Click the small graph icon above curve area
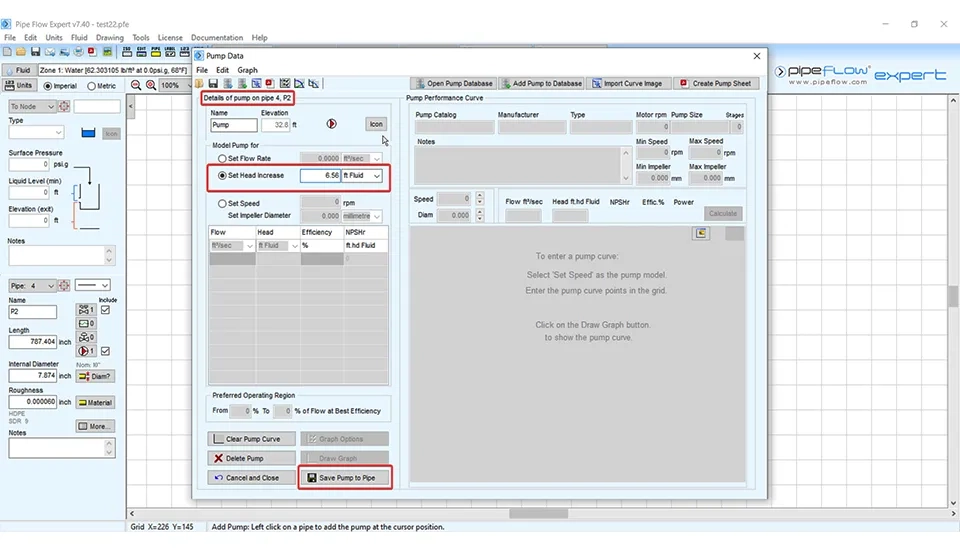Image resolution: width=960 pixels, height=548 pixels. pos(702,233)
